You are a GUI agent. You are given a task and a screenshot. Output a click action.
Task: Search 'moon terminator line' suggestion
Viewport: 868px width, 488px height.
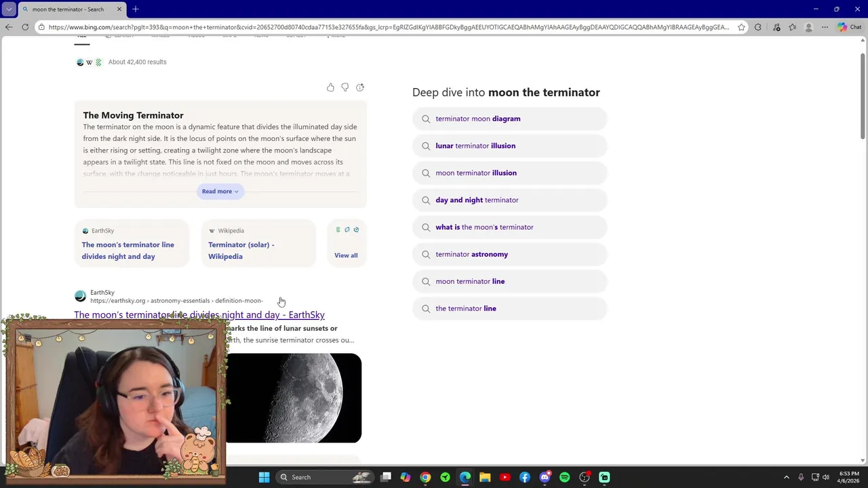click(509, 281)
